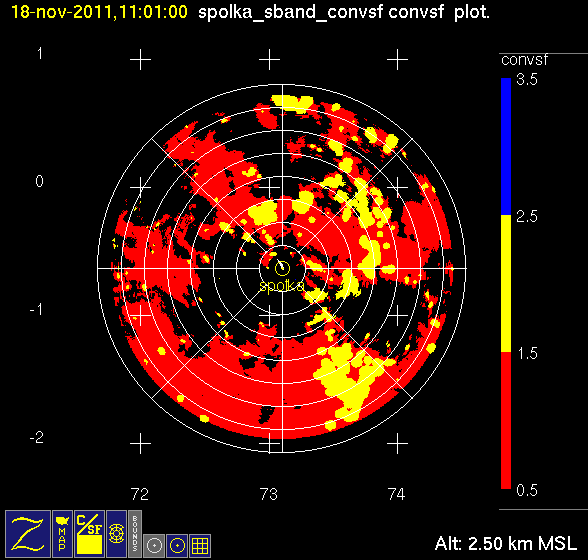Click the red color bar segment
The width and height of the screenshot is (588, 560).
coord(506,420)
